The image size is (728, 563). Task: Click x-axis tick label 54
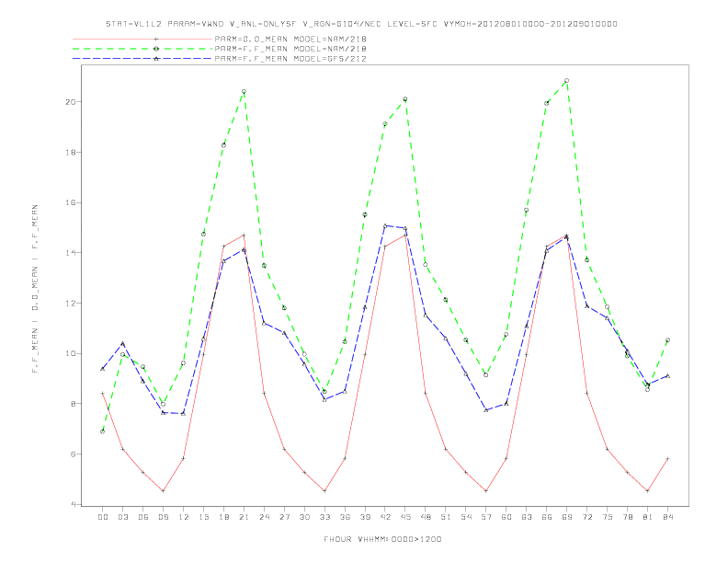(466, 517)
